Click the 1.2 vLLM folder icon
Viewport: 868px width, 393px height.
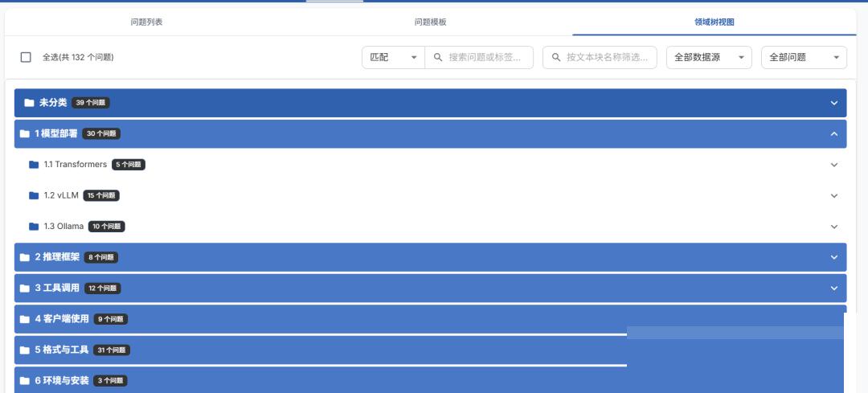tap(34, 196)
